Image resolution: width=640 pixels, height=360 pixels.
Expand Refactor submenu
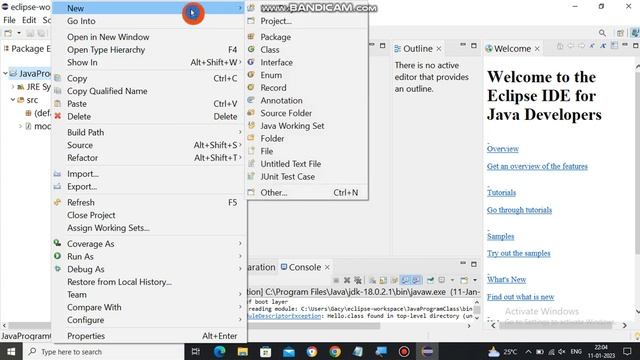coord(149,158)
